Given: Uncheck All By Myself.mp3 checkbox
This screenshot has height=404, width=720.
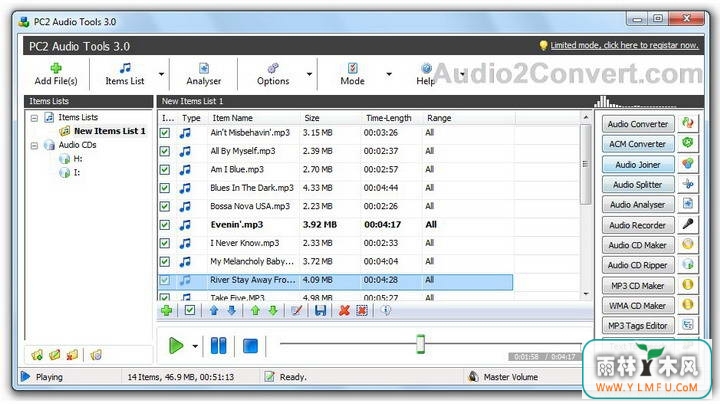Looking at the screenshot, I should click(165, 152).
